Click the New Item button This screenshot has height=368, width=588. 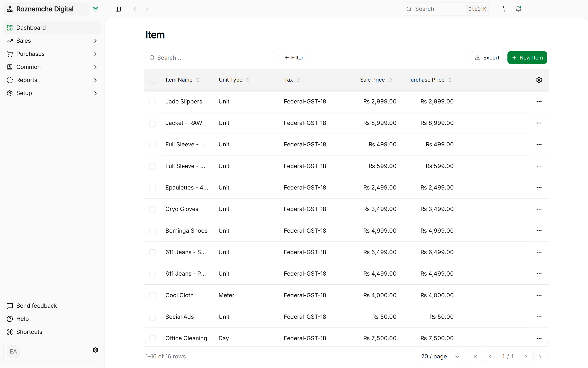[527, 58]
